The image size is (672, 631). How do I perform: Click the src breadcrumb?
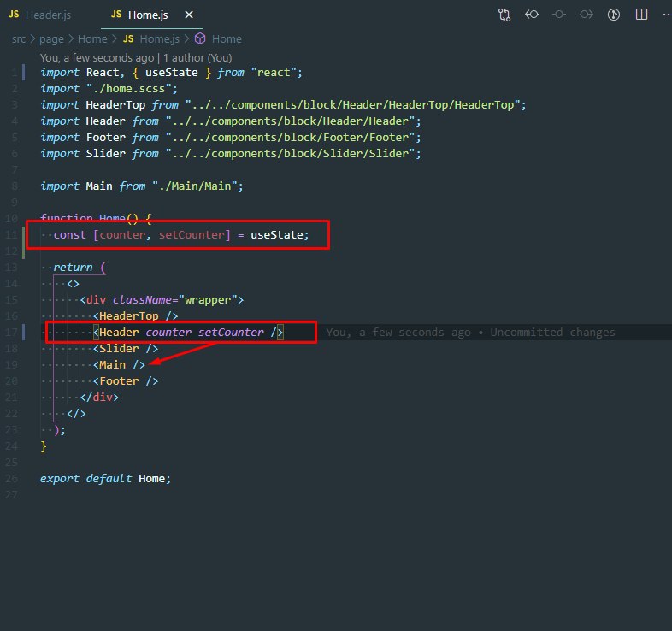(x=19, y=39)
